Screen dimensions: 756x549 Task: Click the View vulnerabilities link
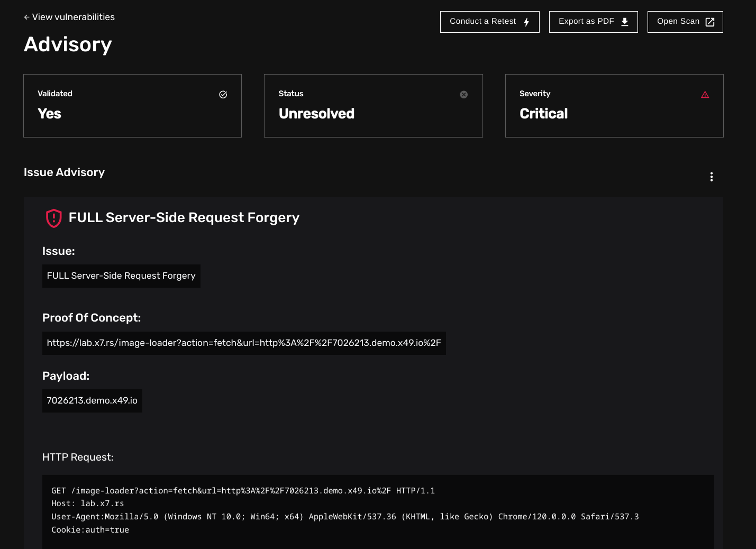click(74, 17)
